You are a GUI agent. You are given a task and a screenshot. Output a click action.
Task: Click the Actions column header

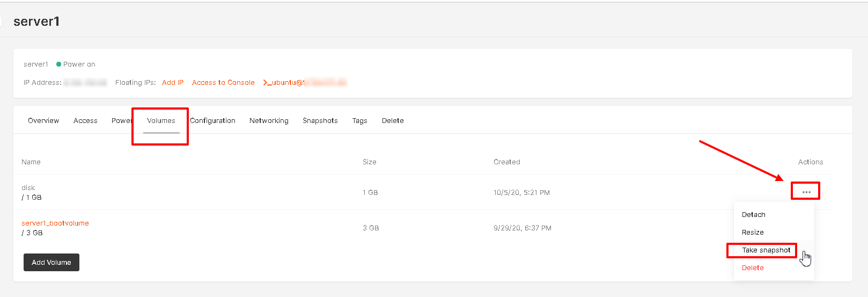click(x=811, y=162)
